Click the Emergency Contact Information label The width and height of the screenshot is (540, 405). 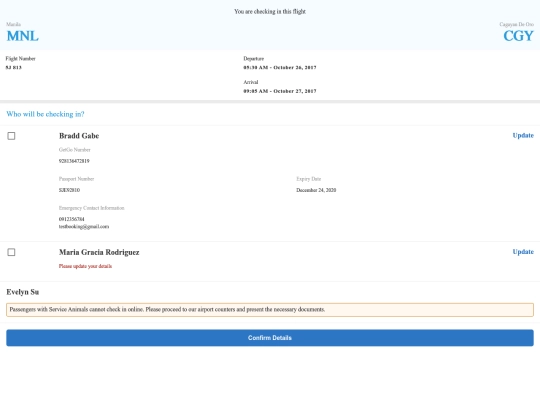click(92, 208)
